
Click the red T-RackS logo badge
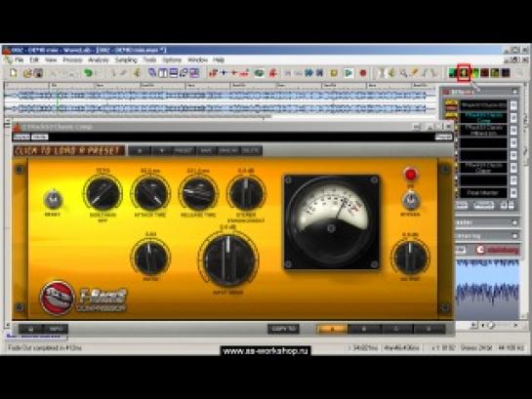click(57, 298)
